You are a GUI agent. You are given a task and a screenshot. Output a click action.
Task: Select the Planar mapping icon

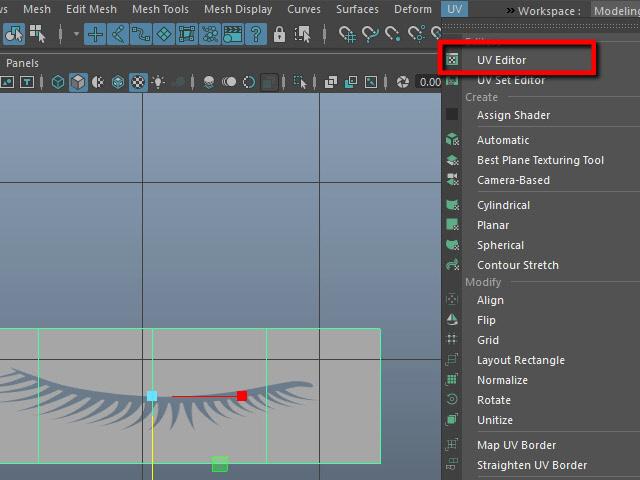point(453,225)
